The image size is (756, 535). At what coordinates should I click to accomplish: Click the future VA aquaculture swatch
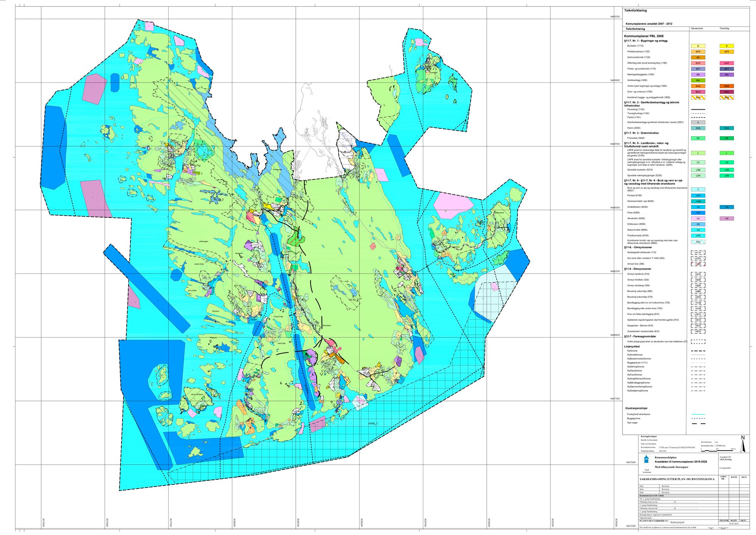click(x=727, y=218)
